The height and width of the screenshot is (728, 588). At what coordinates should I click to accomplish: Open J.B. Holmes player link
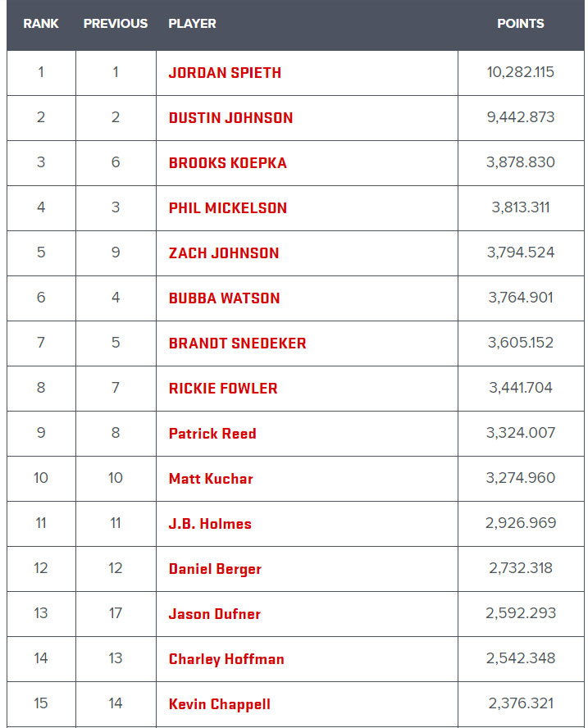click(x=210, y=523)
